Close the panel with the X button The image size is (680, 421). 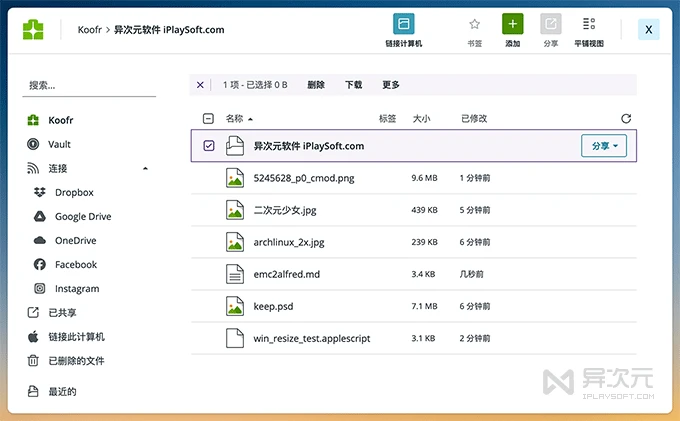(x=649, y=29)
